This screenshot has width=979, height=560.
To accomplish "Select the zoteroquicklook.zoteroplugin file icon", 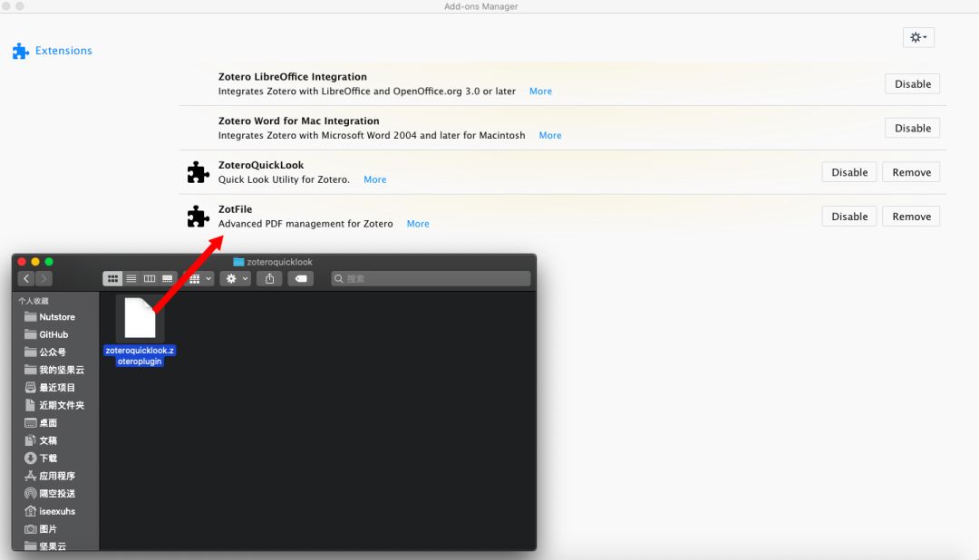I will tap(140, 318).
